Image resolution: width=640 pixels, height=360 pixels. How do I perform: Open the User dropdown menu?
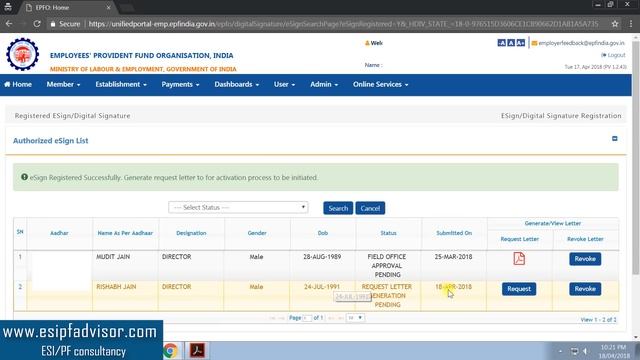pyautogui.click(x=284, y=84)
